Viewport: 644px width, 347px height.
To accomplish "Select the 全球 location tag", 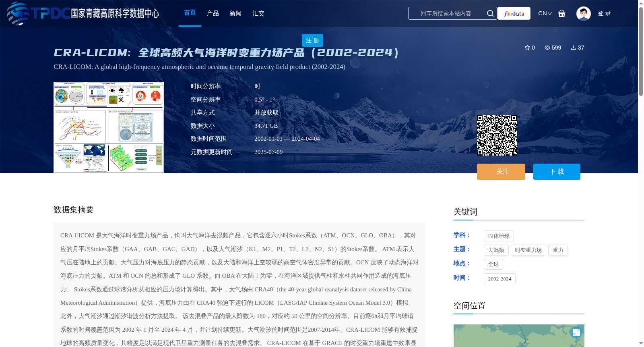I will 493,264.
